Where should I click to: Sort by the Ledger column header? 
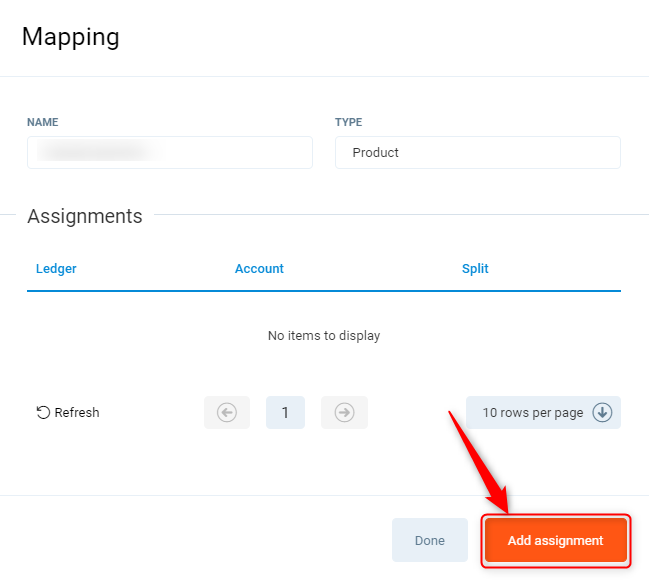tap(56, 269)
